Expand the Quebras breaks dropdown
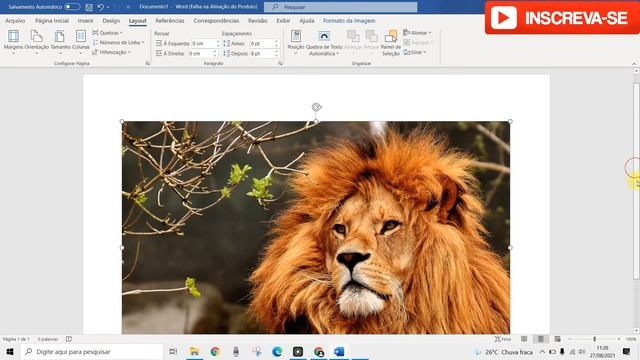This screenshot has width=640, height=360. click(x=107, y=33)
